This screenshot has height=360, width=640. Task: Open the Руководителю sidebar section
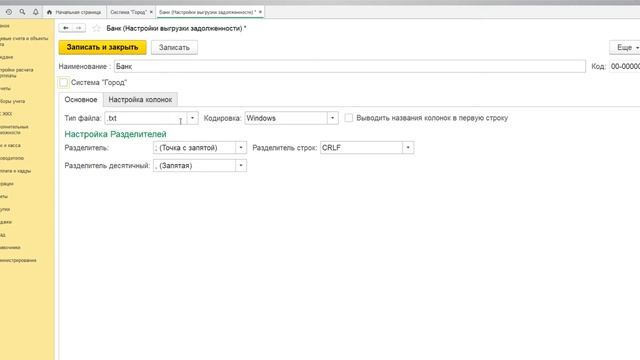(12, 158)
